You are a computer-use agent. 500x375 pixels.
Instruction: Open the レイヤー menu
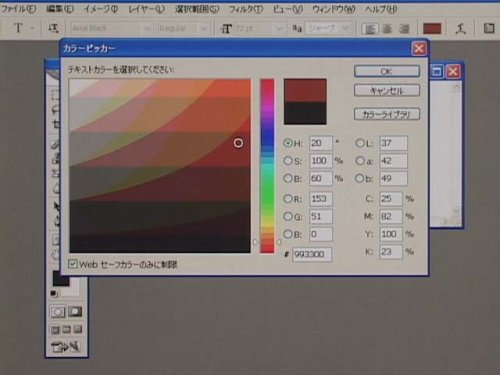(x=147, y=9)
